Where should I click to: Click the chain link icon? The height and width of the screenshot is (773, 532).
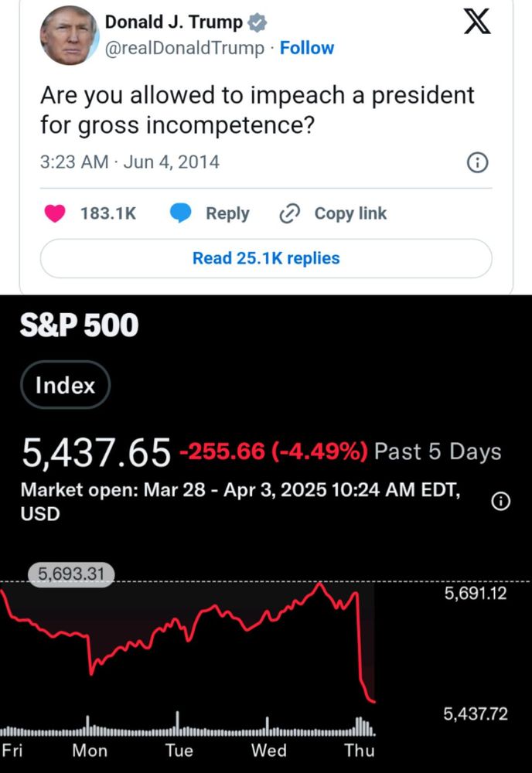[x=289, y=213]
